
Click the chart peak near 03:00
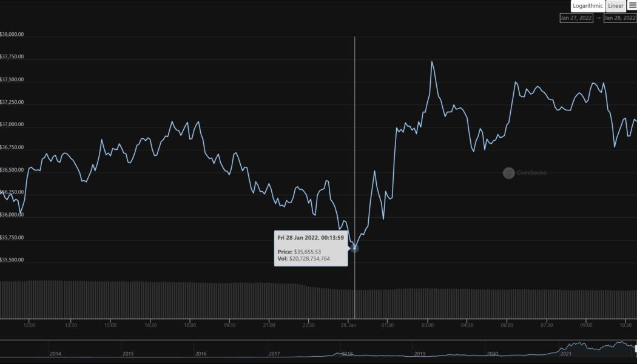432,61
